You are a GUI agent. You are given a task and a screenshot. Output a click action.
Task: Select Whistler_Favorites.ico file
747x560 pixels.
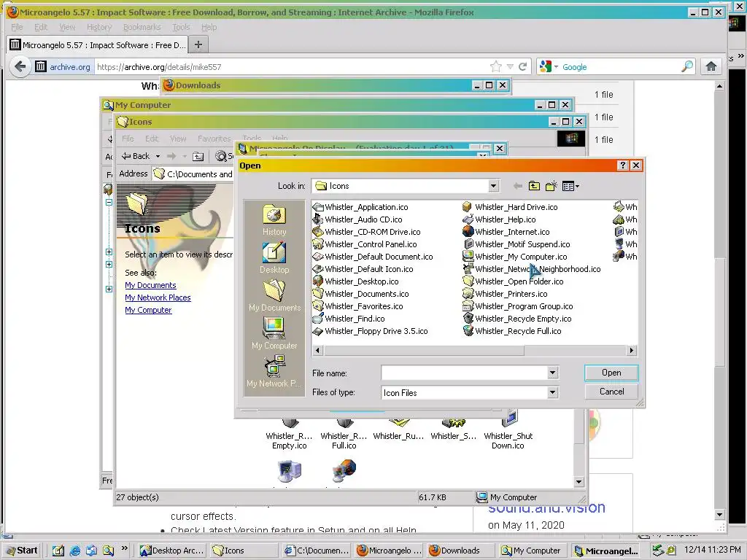coord(358,306)
